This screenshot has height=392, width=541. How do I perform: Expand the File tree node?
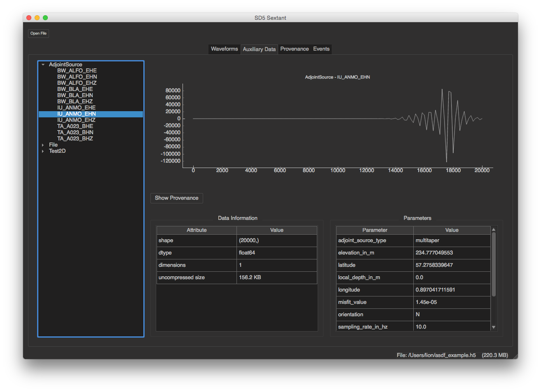point(43,145)
